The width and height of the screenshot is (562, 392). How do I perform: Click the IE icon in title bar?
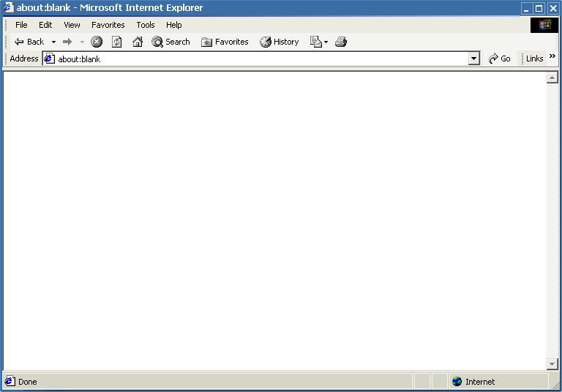coord(8,7)
